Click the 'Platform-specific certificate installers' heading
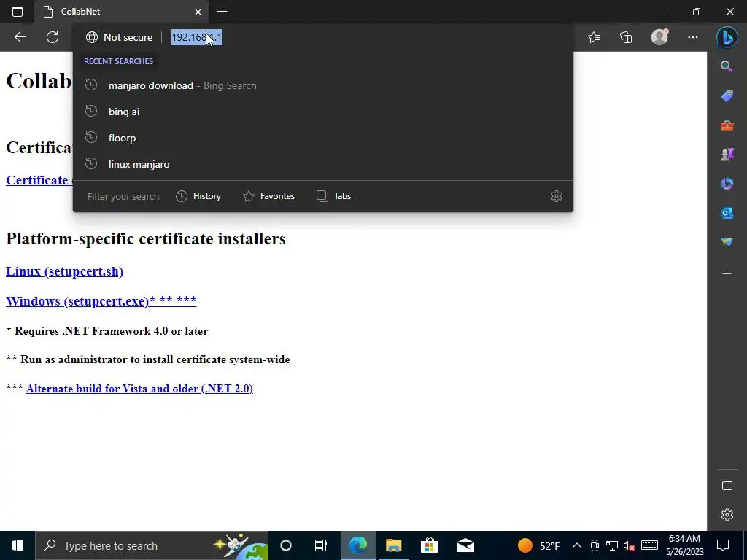The width and height of the screenshot is (747, 560). pos(146,238)
